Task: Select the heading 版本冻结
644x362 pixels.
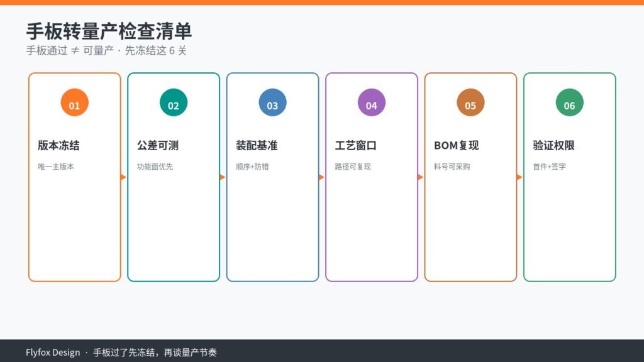Action: pyautogui.click(x=58, y=145)
